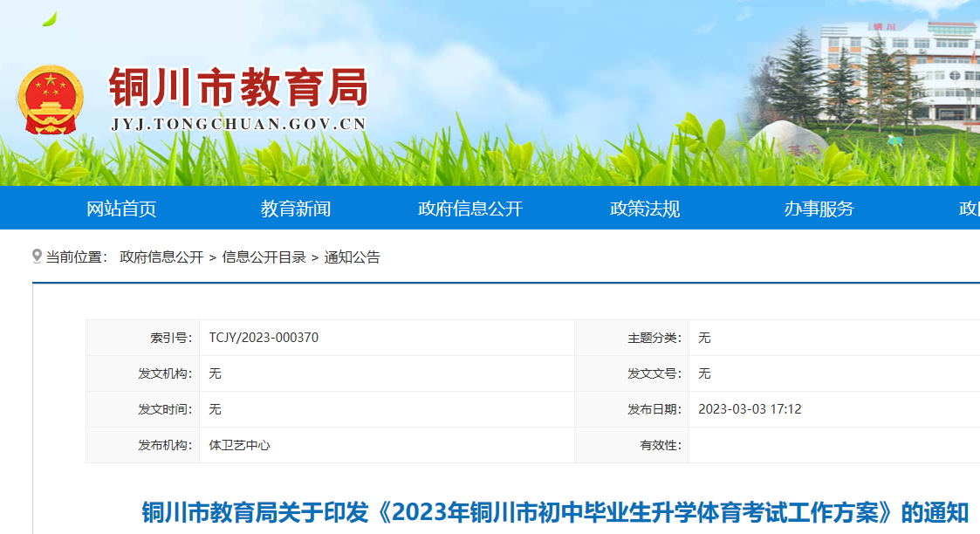
Task: Click the 通知公告 breadcrumb link
Action: 353,257
